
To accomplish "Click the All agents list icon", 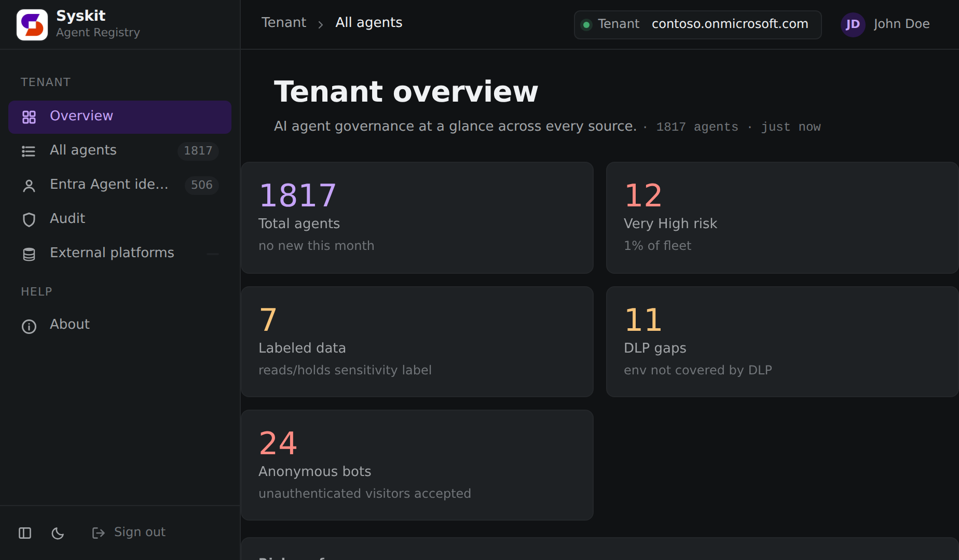I will 29,151.
